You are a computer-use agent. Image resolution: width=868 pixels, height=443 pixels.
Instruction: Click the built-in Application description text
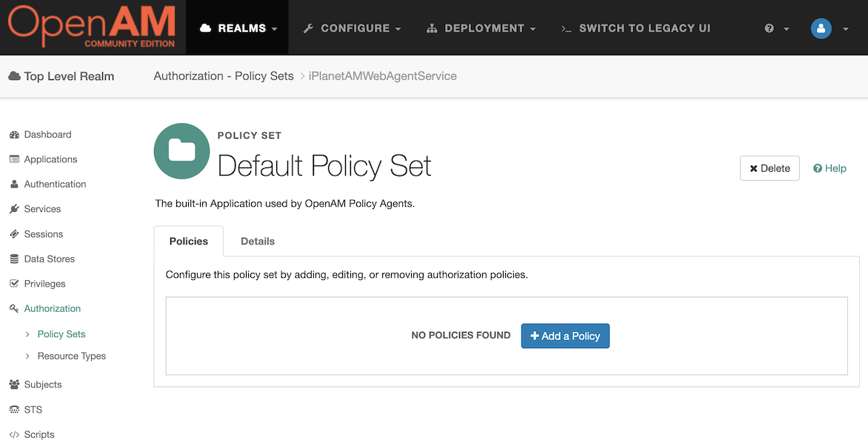pos(285,204)
